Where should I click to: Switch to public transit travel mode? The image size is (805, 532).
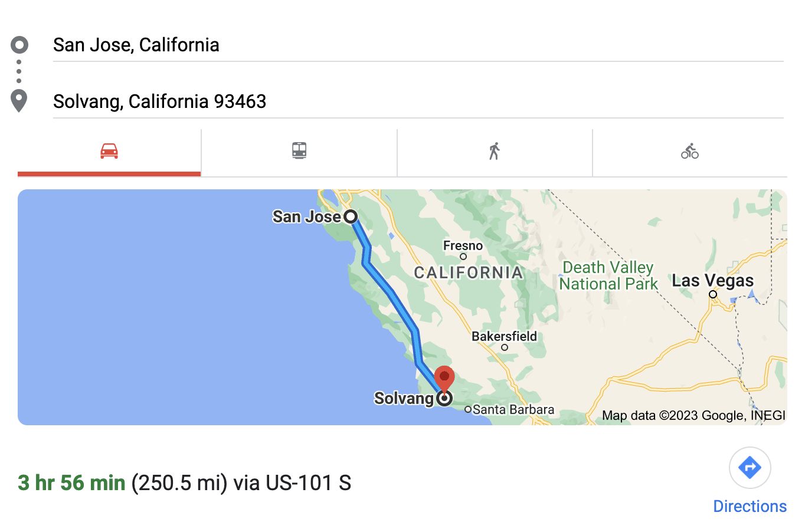(x=299, y=151)
